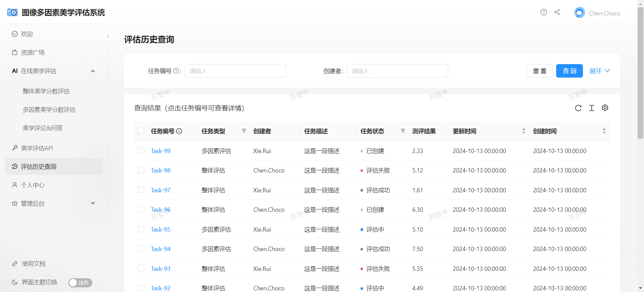Click the blue 查询 button
644x292 pixels.
pos(569,71)
